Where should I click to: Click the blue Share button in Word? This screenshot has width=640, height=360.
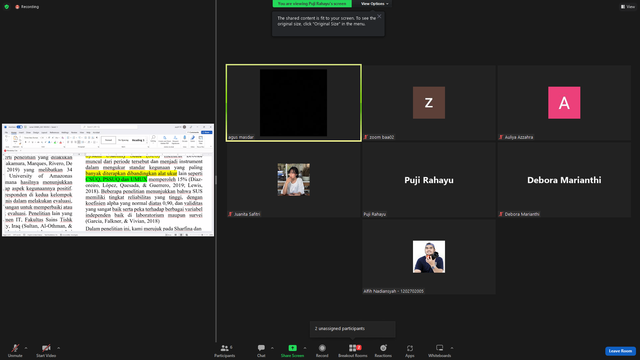(207, 132)
